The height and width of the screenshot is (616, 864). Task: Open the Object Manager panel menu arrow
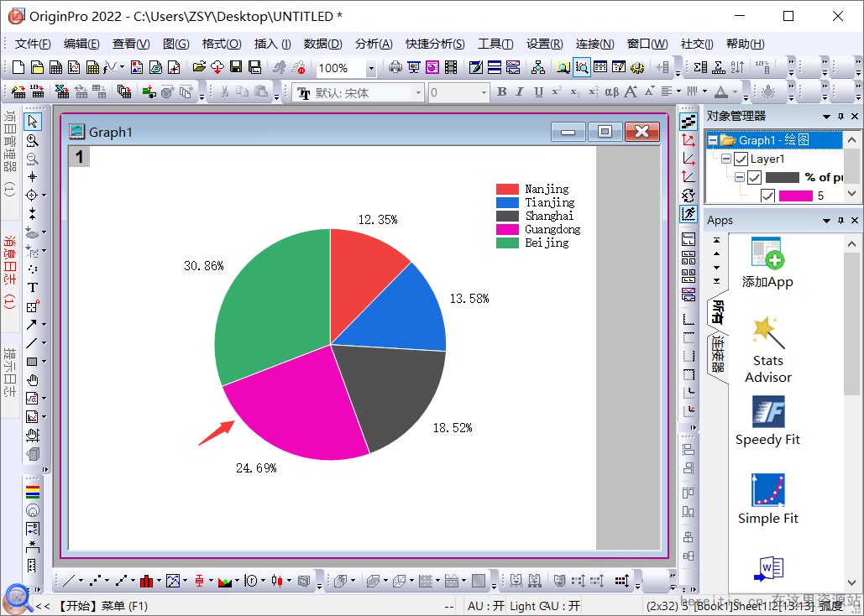click(x=826, y=117)
